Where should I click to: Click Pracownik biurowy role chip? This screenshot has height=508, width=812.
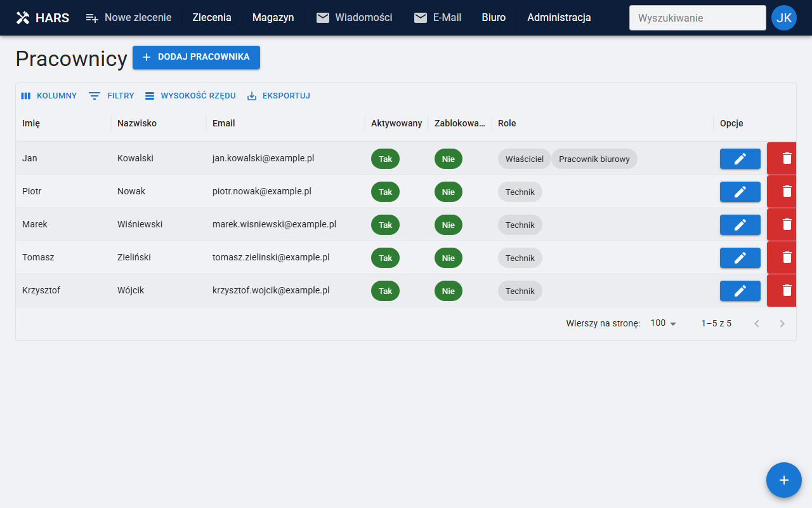(594, 159)
